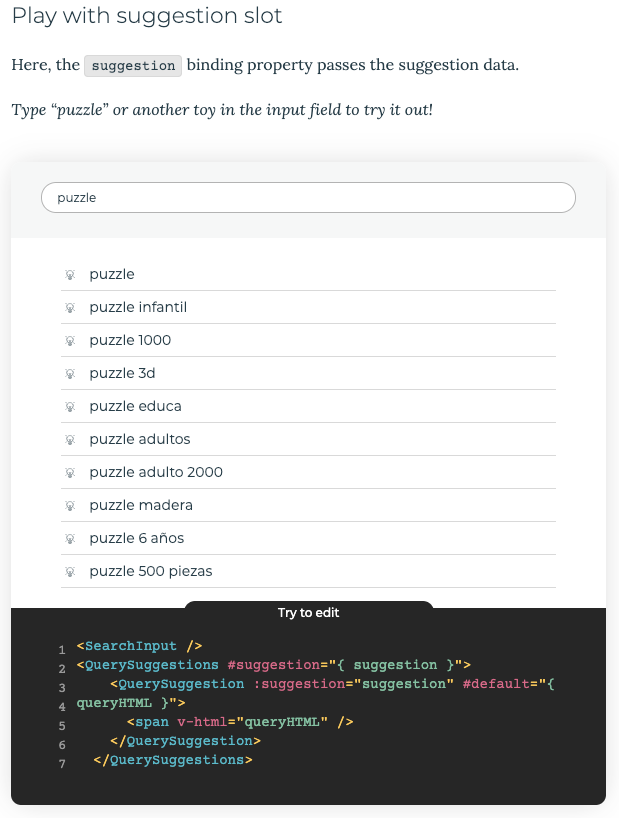Pick the "puzzle adulto 2000" suggestion

tap(308, 472)
